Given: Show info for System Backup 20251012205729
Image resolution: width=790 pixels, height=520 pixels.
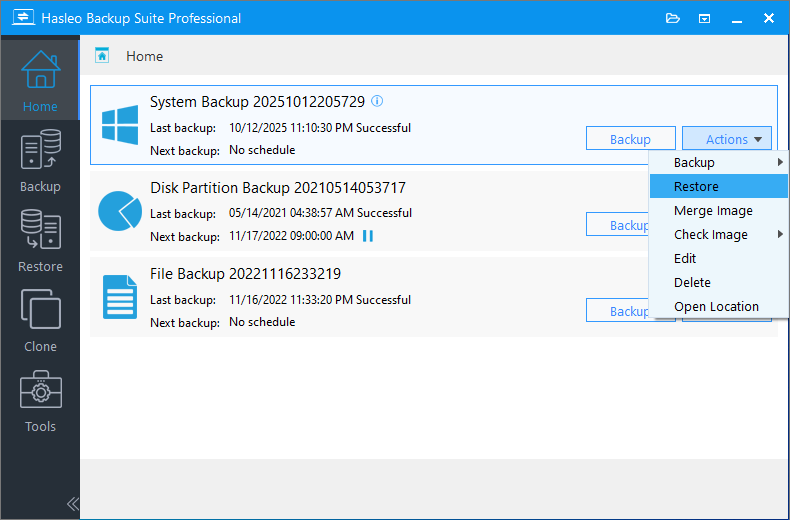Looking at the screenshot, I should 377,101.
